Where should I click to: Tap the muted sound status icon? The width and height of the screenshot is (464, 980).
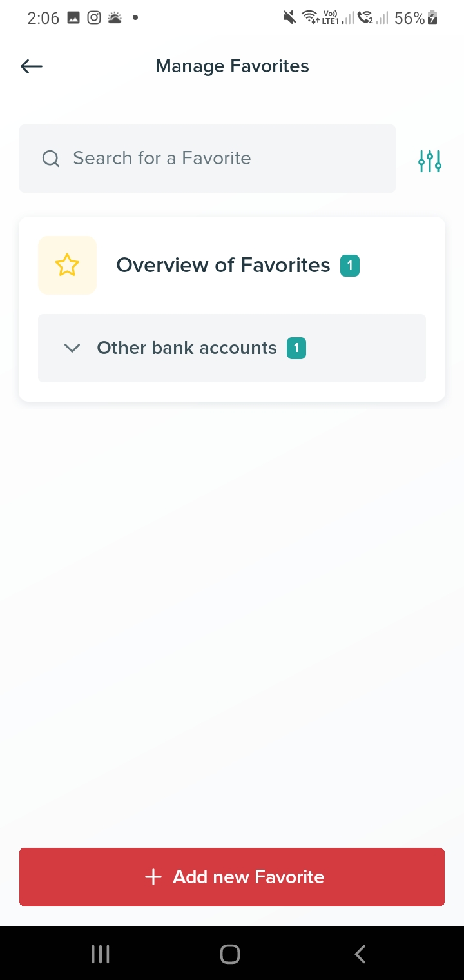(x=289, y=18)
